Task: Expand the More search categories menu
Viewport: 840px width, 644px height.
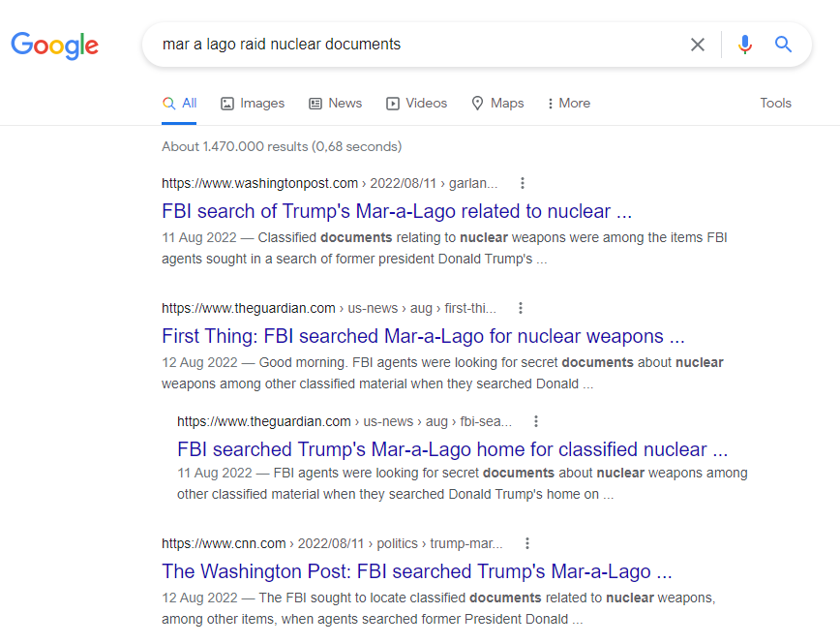Action: 568,103
